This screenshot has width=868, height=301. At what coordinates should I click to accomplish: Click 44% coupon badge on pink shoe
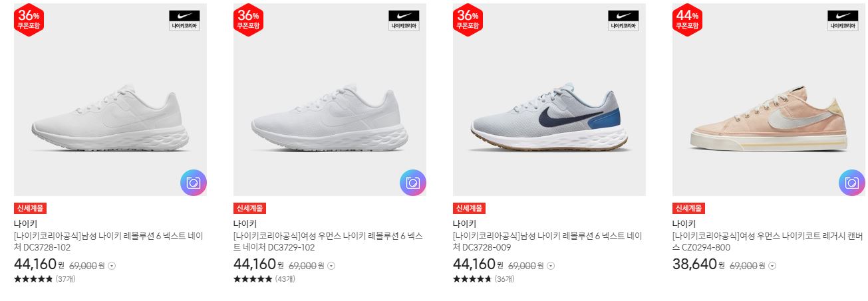[687, 19]
